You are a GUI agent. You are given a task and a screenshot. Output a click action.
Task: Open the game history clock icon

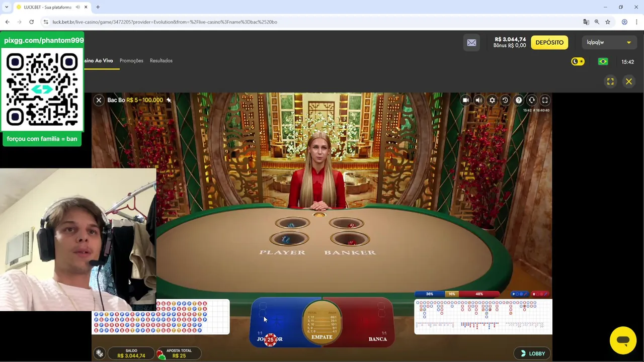(x=505, y=100)
